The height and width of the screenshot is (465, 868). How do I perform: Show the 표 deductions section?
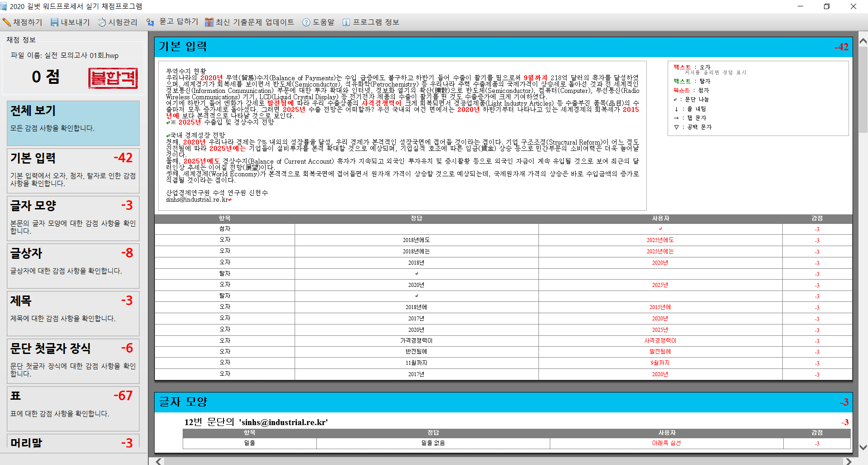[x=73, y=408]
